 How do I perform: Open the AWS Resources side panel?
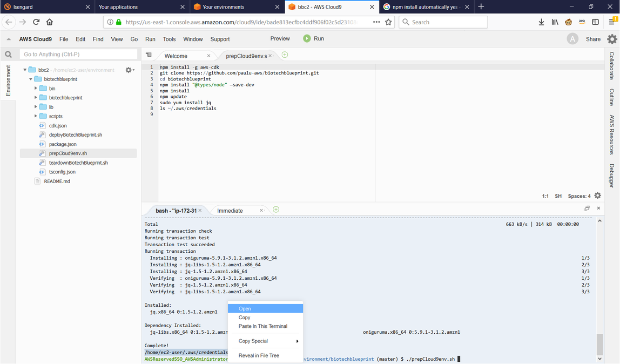pyautogui.click(x=612, y=135)
